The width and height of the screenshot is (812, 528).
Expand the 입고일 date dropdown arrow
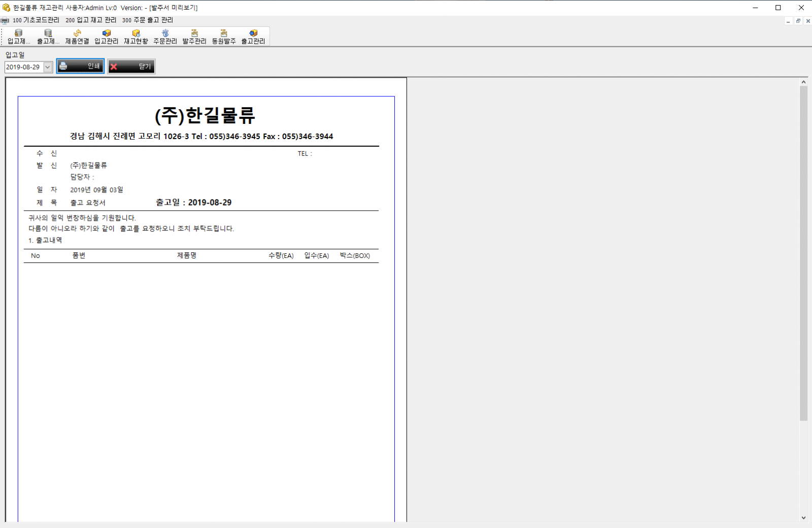tap(48, 67)
